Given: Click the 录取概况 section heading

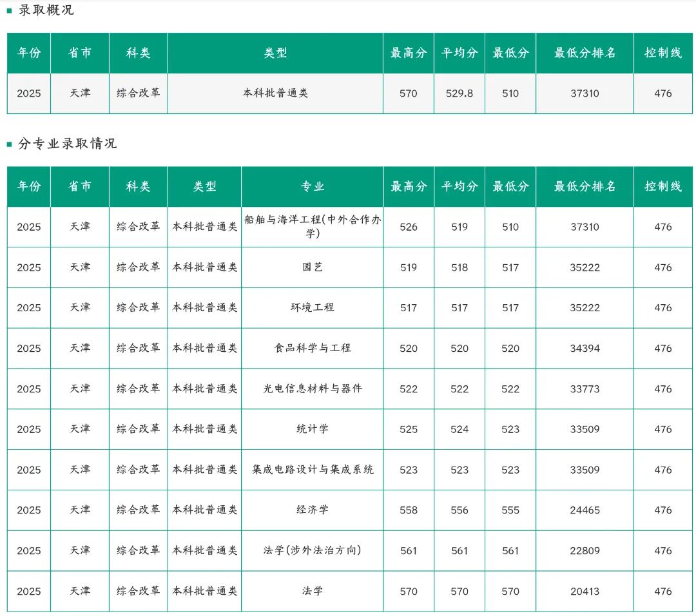Looking at the screenshot, I should click(x=43, y=10).
